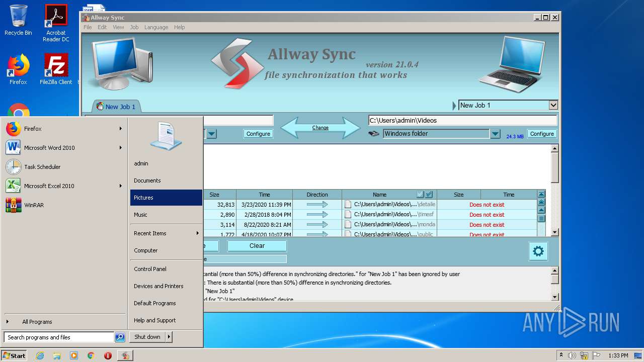The image size is (644, 362).
Task: Open the right Windows folder type dropdown
Action: [495, 134]
